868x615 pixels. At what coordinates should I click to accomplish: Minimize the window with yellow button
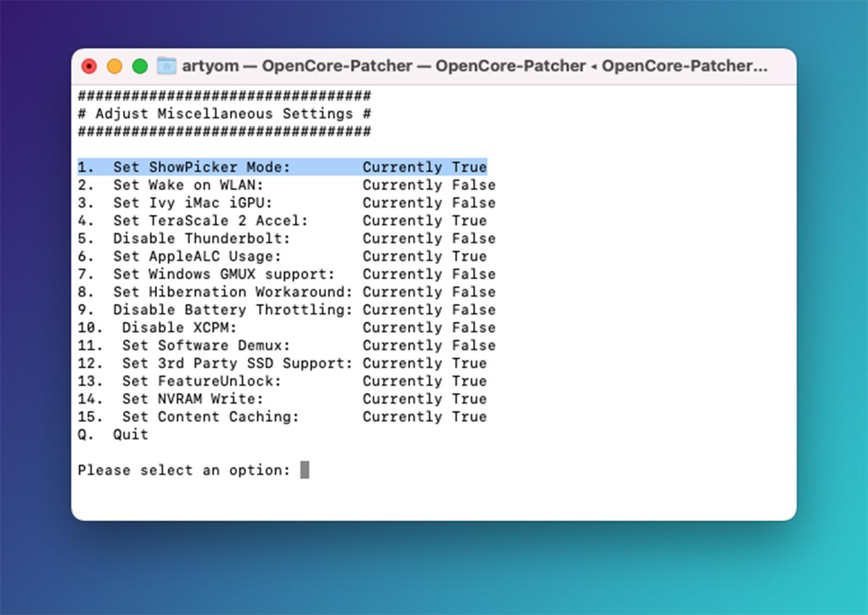pyautogui.click(x=114, y=67)
